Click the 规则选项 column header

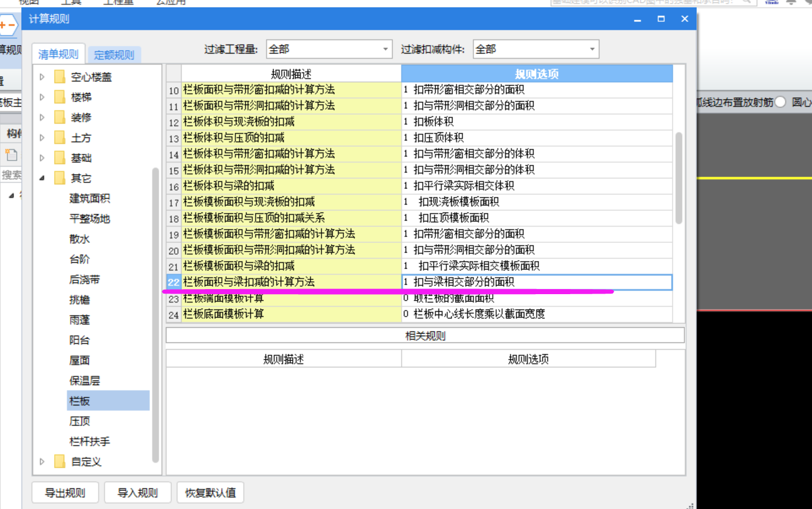pyautogui.click(x=537, y=74)
